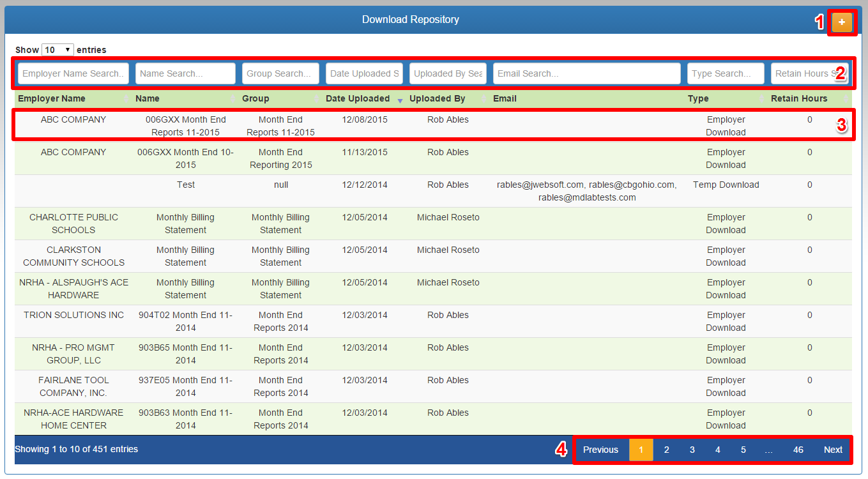Click the Group Search box

tap(280, 73)
